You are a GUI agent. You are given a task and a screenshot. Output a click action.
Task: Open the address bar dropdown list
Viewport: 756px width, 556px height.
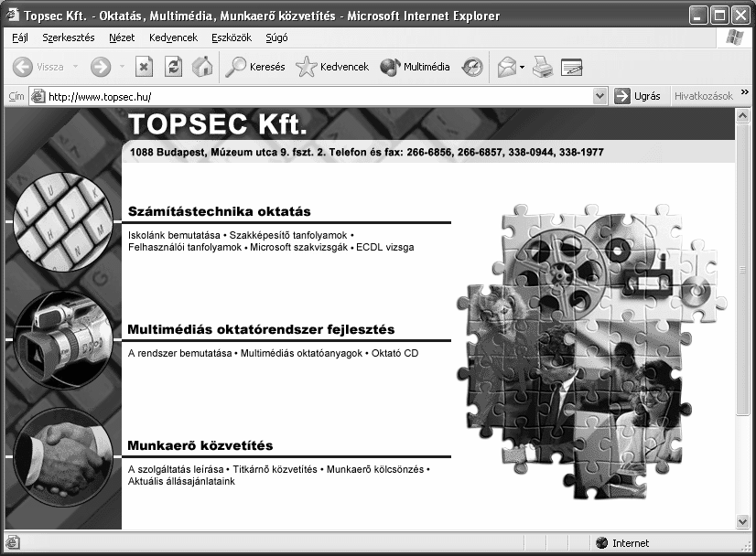tap(599, 96)
